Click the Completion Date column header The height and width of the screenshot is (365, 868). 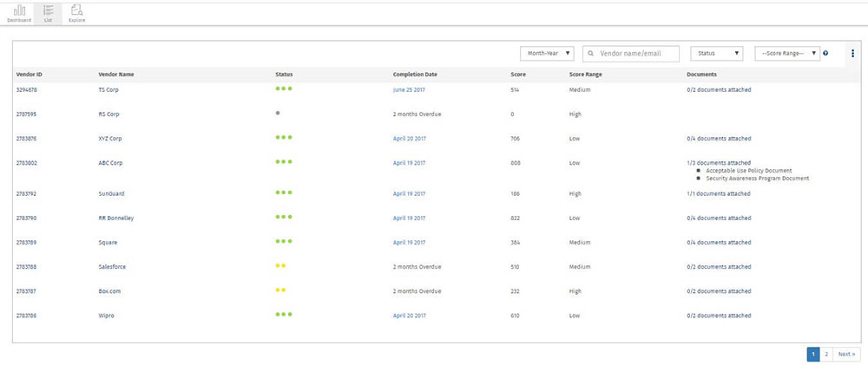click(x=415, y=74)
